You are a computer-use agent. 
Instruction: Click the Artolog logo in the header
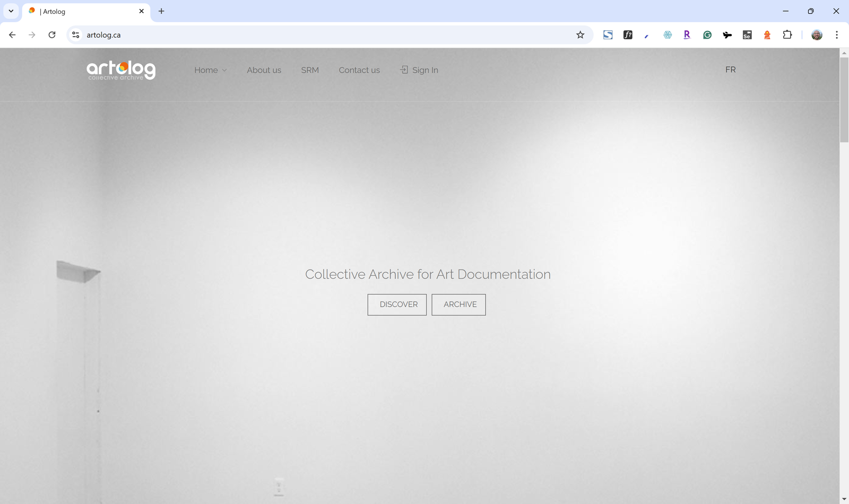click(121, 70)
